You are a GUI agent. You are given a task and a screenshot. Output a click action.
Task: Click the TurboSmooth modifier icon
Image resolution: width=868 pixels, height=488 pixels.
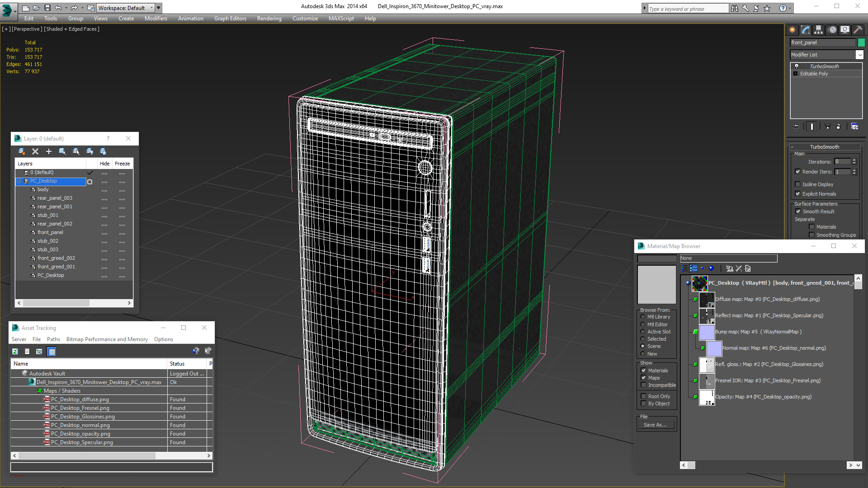tap(797, 66)
